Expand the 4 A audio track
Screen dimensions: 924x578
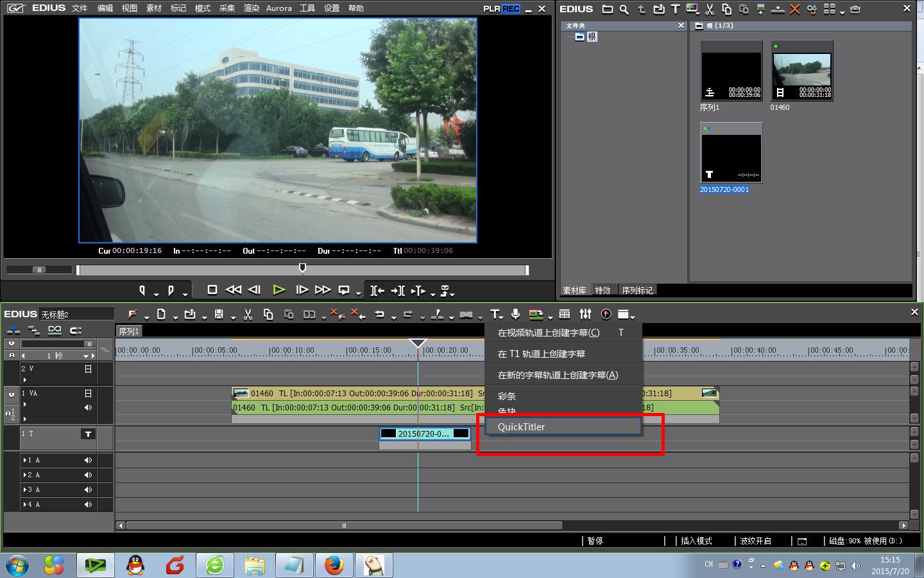click(x=25, y=505)
